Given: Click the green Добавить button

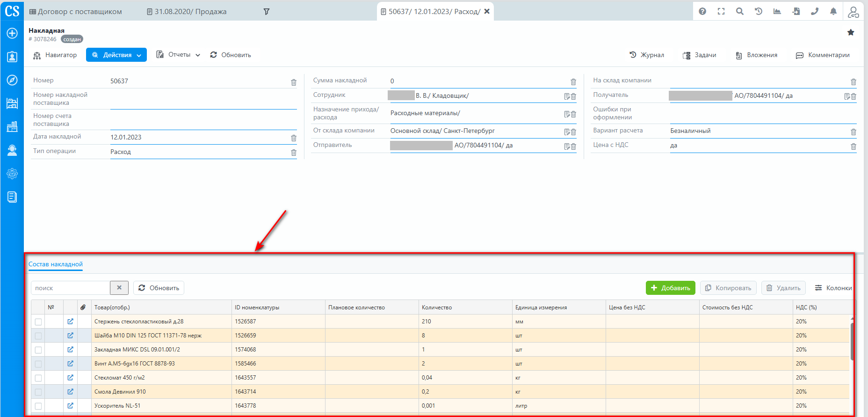Looking at the screenshot, I should click(670, 288).
